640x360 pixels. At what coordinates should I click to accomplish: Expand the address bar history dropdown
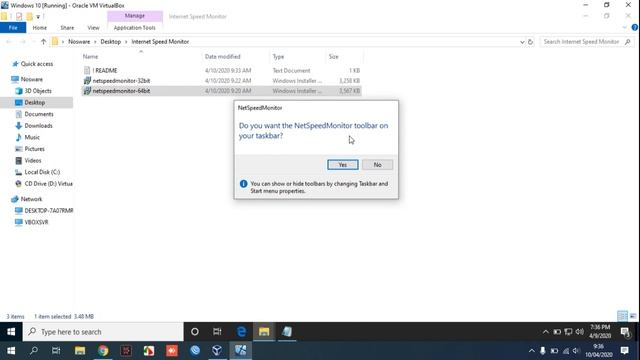pos(522,42)
